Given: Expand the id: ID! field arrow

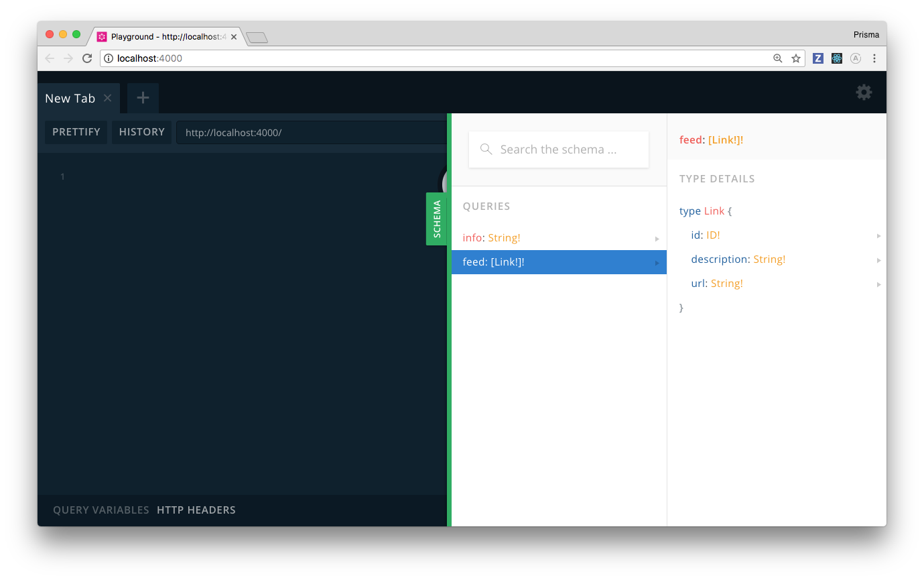Looking at the screenshot, I should 878,236.
